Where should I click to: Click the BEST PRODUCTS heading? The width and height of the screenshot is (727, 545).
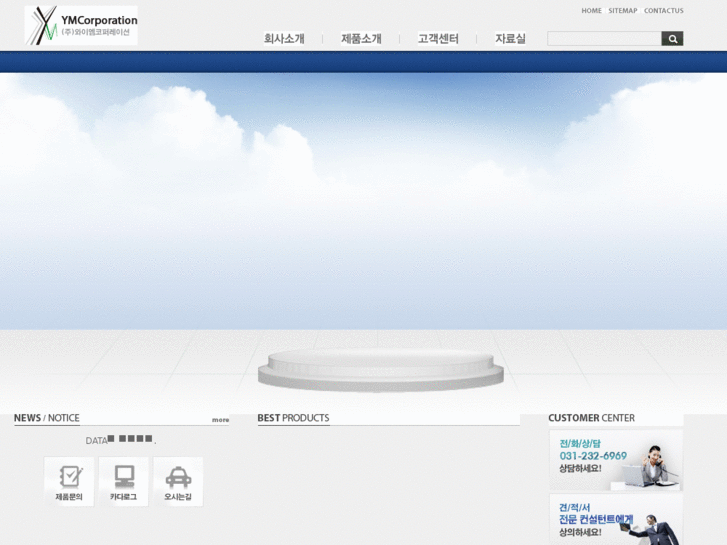click(293, 418)
